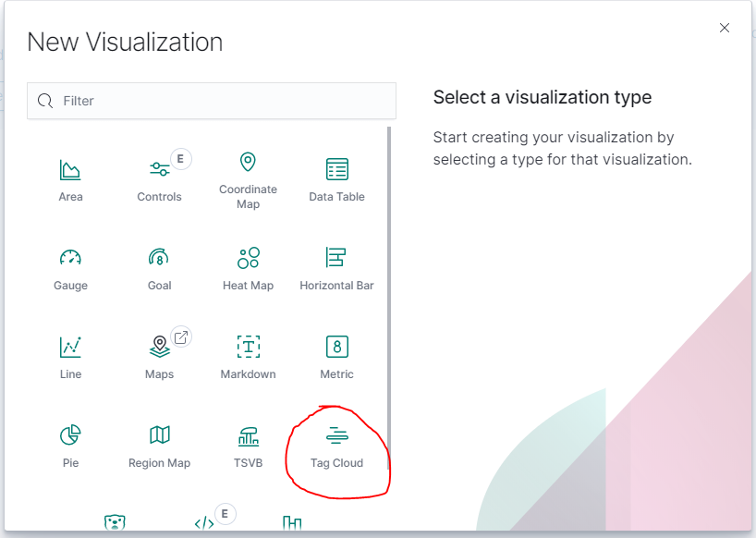Click the magnifier icon in Filter box
Image resolution: width=756 pixels, height=538 pixels.
point(45,101)
